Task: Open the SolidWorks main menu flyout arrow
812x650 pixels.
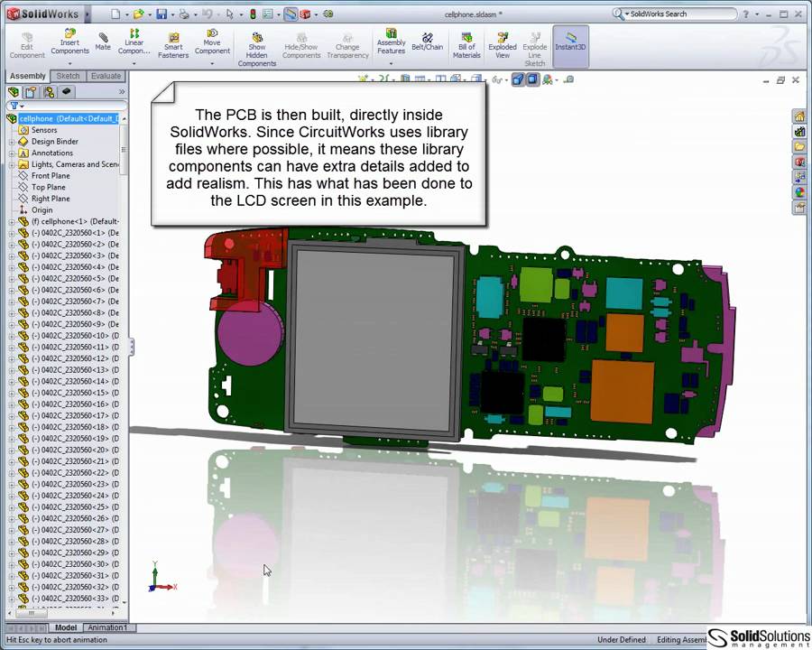Action: (88, 14)
